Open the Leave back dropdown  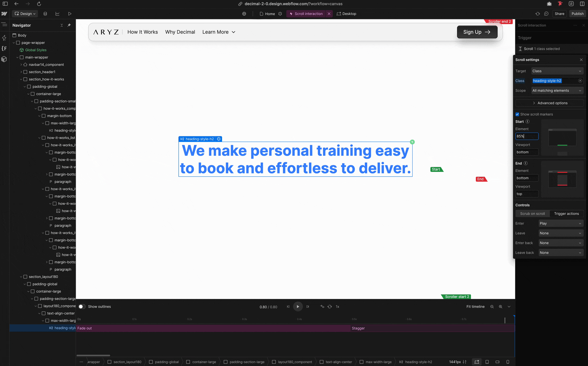pyautogui.click(x=561, y=253)
